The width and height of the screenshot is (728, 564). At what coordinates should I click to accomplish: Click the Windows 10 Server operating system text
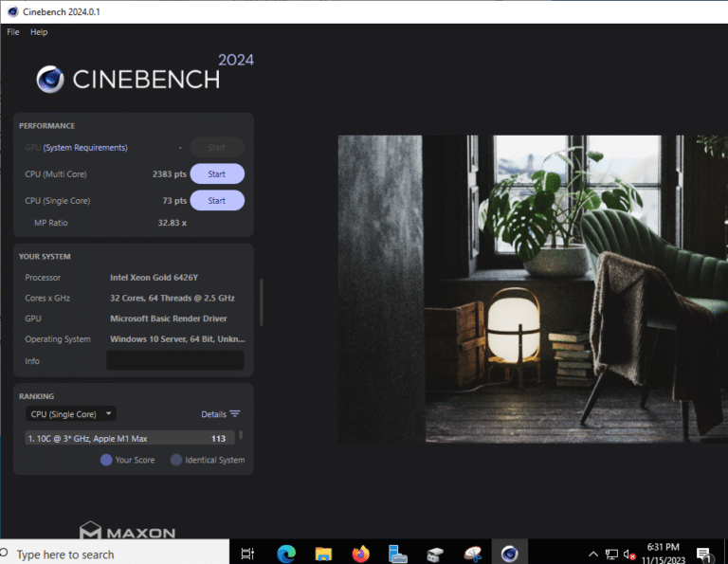(177, 338)
